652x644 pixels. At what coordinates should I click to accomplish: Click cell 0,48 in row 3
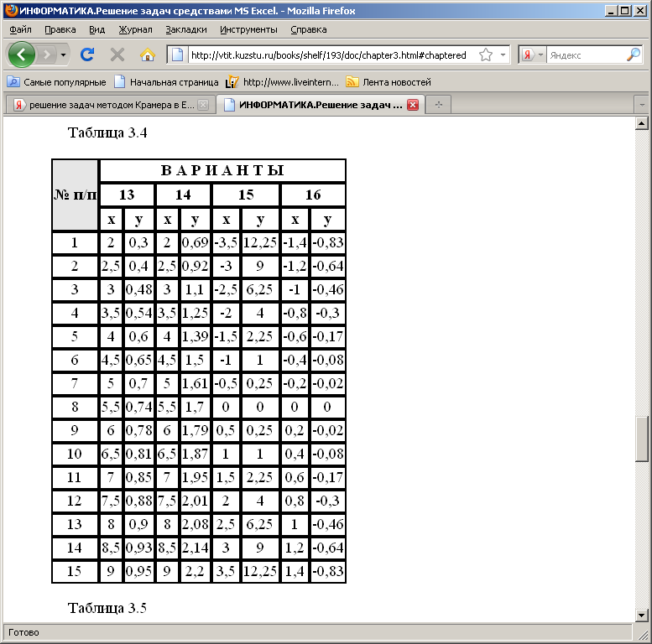(139, 289)
